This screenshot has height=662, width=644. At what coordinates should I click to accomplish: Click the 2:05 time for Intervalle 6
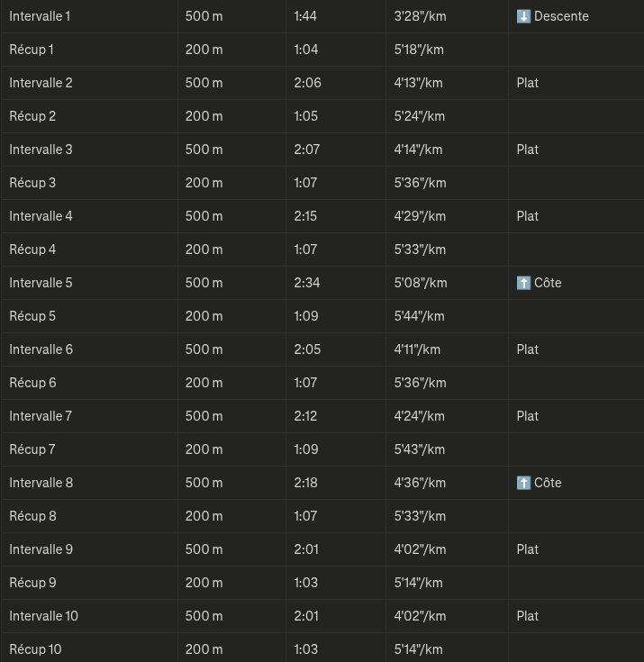(307, 349)
